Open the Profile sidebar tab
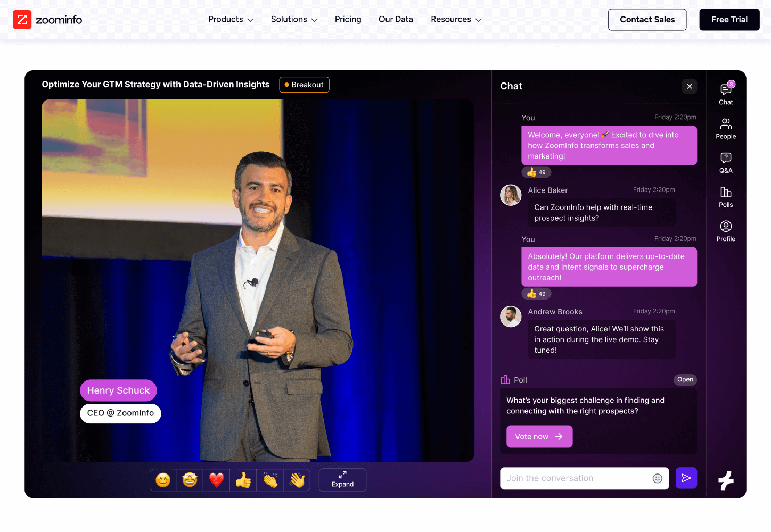 (726, 231)
